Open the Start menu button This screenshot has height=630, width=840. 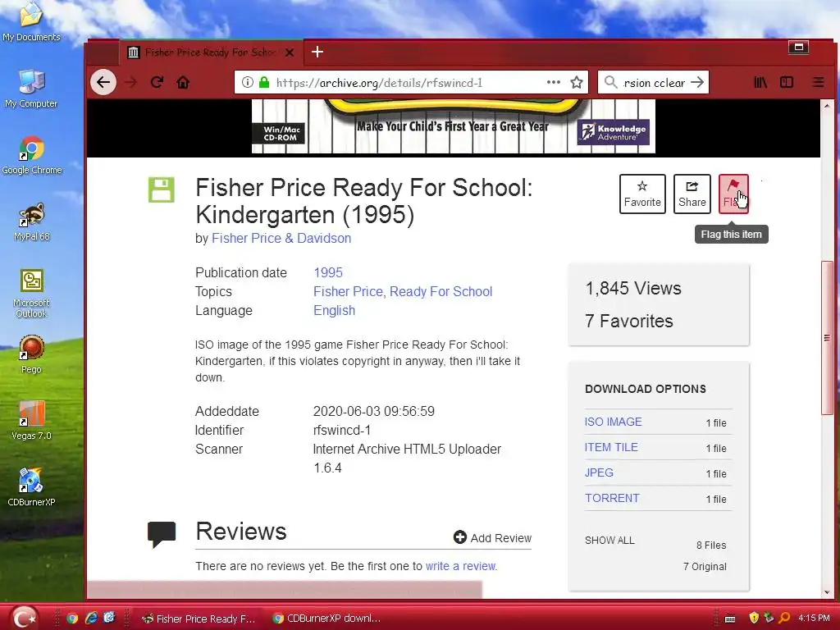point(25,617)
